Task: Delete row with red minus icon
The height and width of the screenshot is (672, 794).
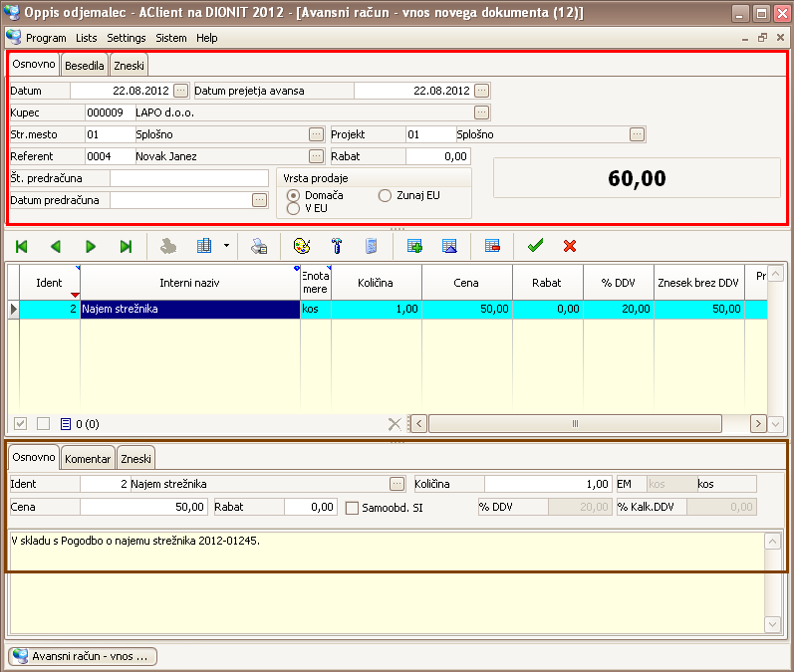Action: pyautogui.click(x=492, y=246)
